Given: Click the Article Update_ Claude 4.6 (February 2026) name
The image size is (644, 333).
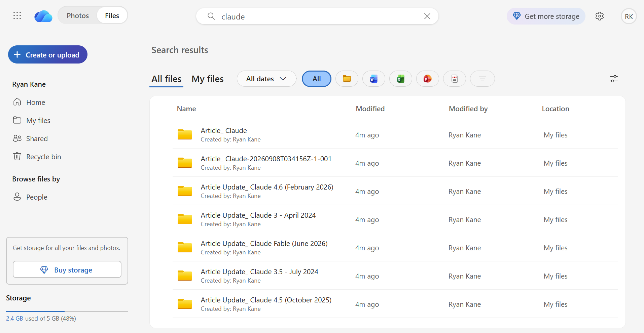Looking at the screenshot, I should pyautogui.click(x=267, y=187).
